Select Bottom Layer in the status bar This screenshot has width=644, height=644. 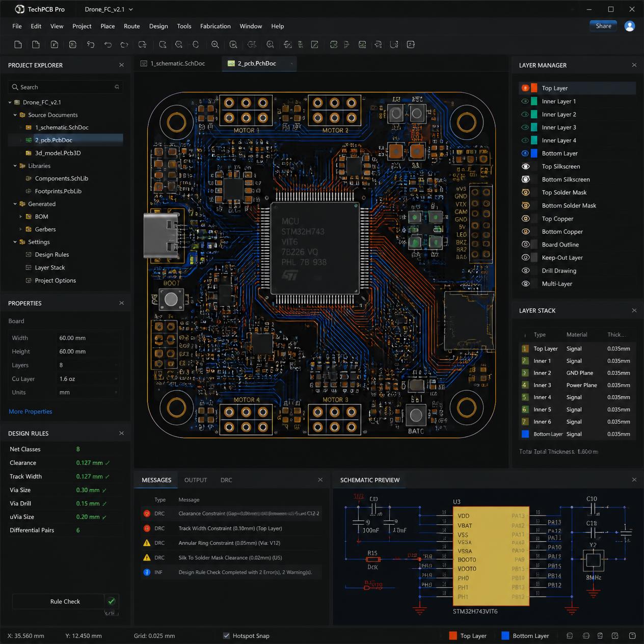525,636
